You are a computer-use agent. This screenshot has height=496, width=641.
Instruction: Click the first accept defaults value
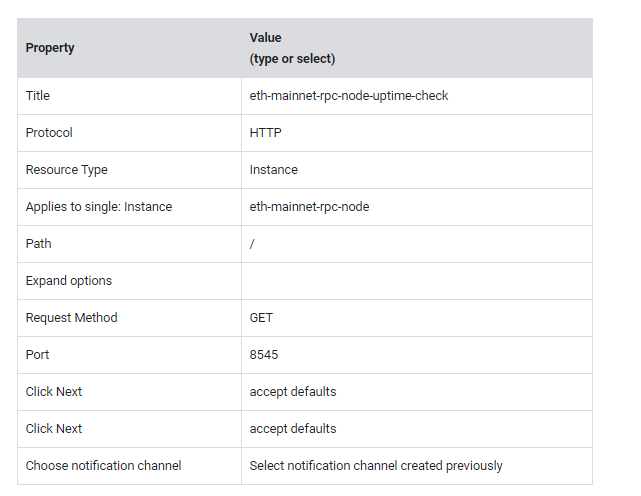(x=293, y=392)
